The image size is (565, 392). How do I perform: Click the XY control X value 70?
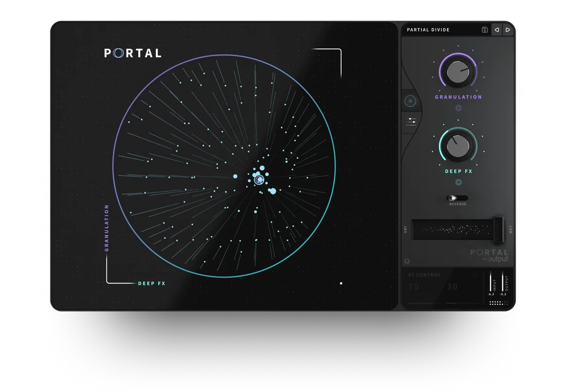tap(413, 287)
